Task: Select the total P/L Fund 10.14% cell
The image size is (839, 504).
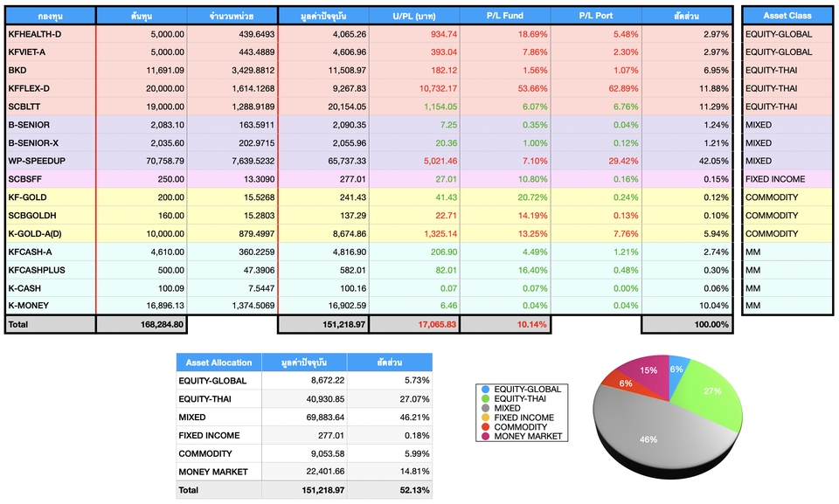Action: 505,324
